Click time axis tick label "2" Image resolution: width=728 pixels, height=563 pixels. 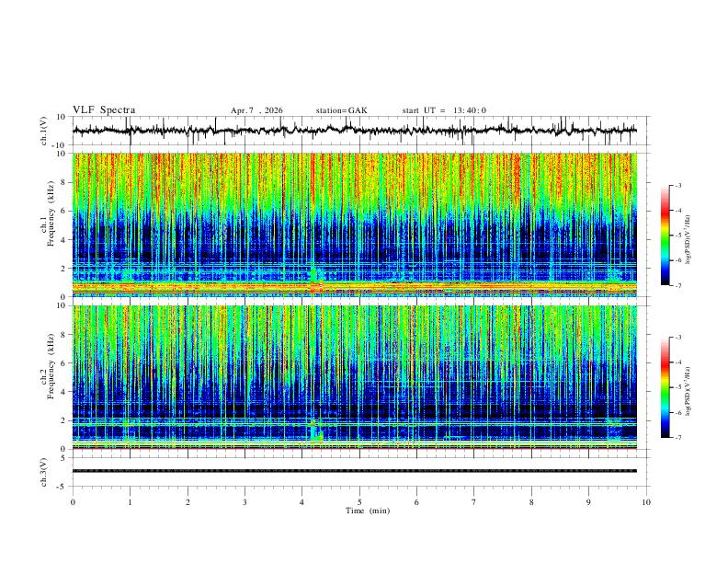coord(188,502)
